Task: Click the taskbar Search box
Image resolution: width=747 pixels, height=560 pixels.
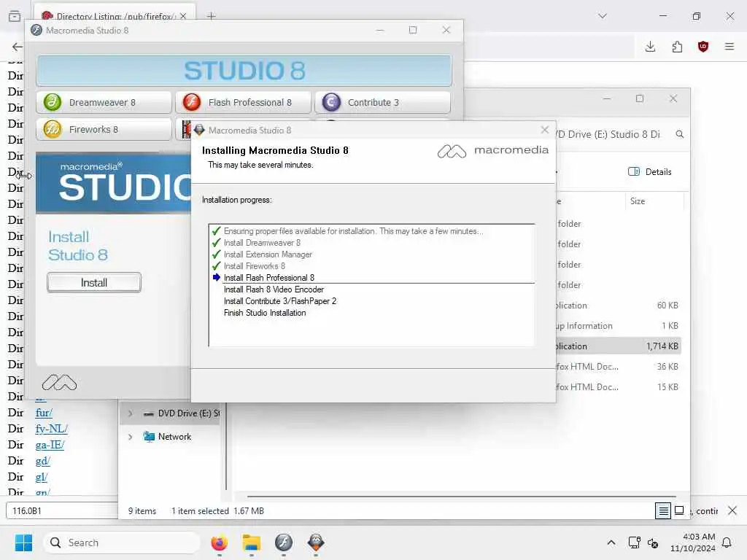Action: [122, 542]
